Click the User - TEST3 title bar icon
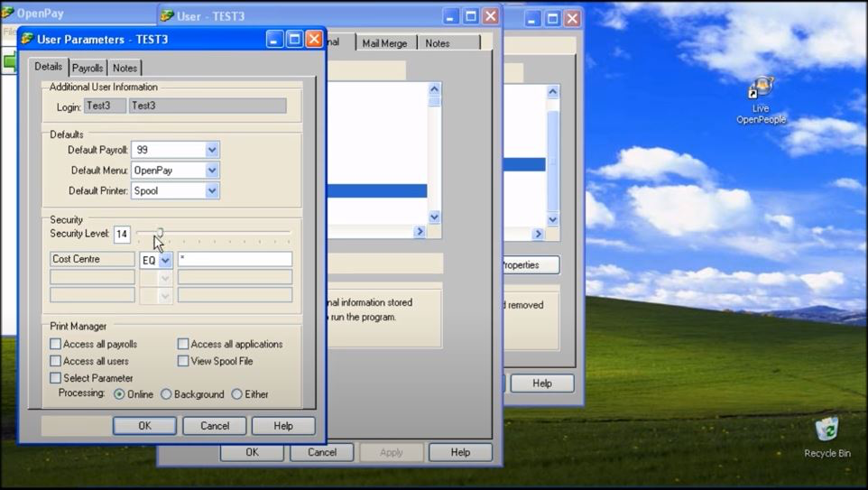 tap(167, 16)
